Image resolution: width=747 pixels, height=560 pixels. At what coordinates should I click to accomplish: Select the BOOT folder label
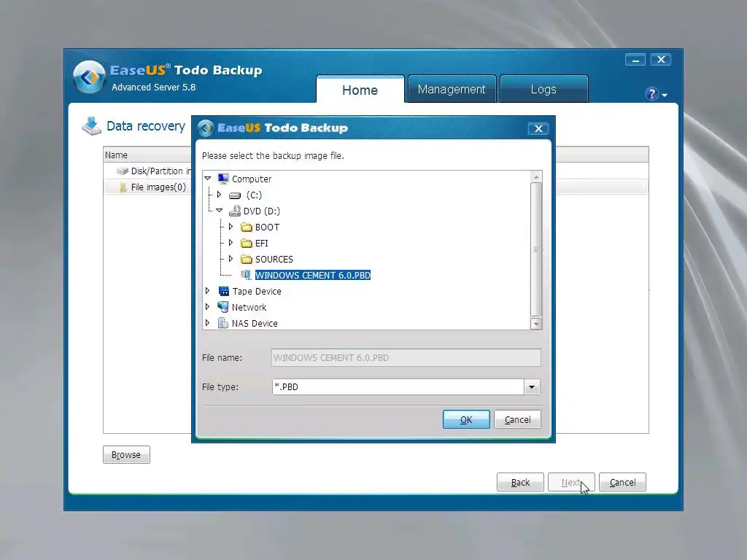(267, 227)
